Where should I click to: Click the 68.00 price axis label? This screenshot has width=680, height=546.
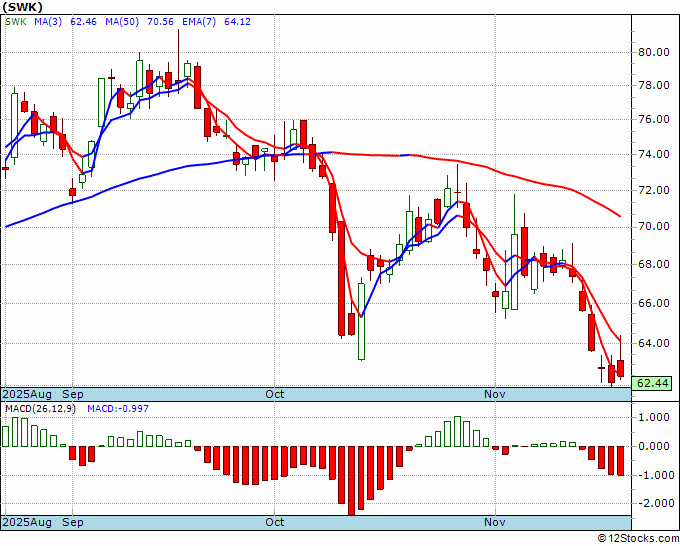654,265
